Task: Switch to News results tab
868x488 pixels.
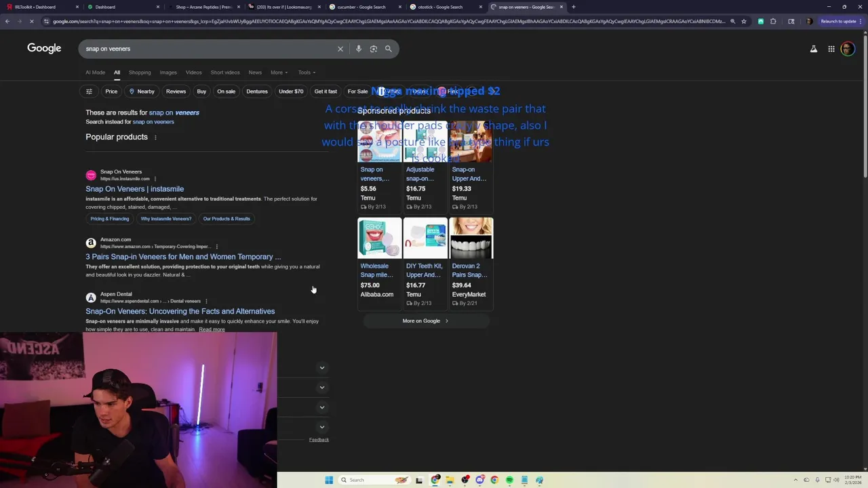Action: (x=255, y=73)
